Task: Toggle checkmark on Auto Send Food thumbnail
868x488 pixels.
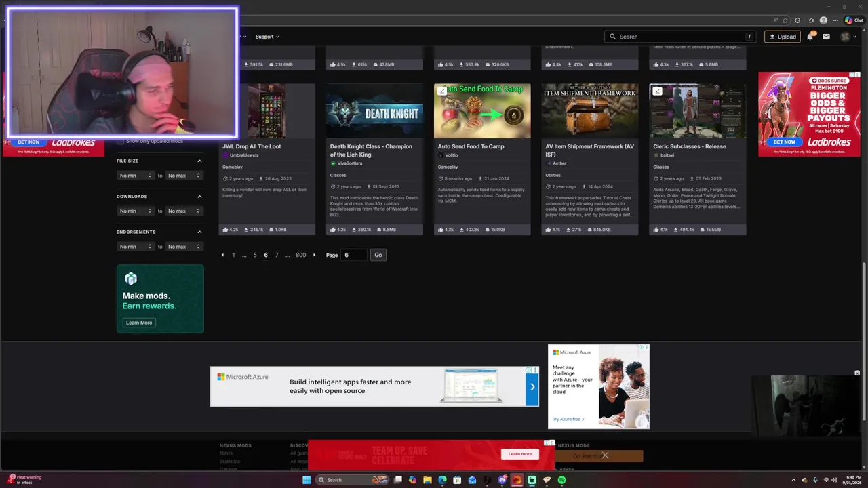Action: [x=442, y=91]
